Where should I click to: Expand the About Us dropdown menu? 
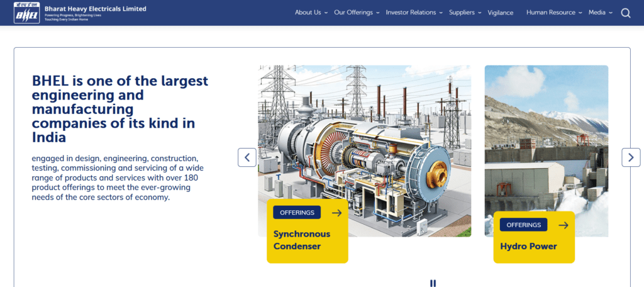(x=311, y=13)
